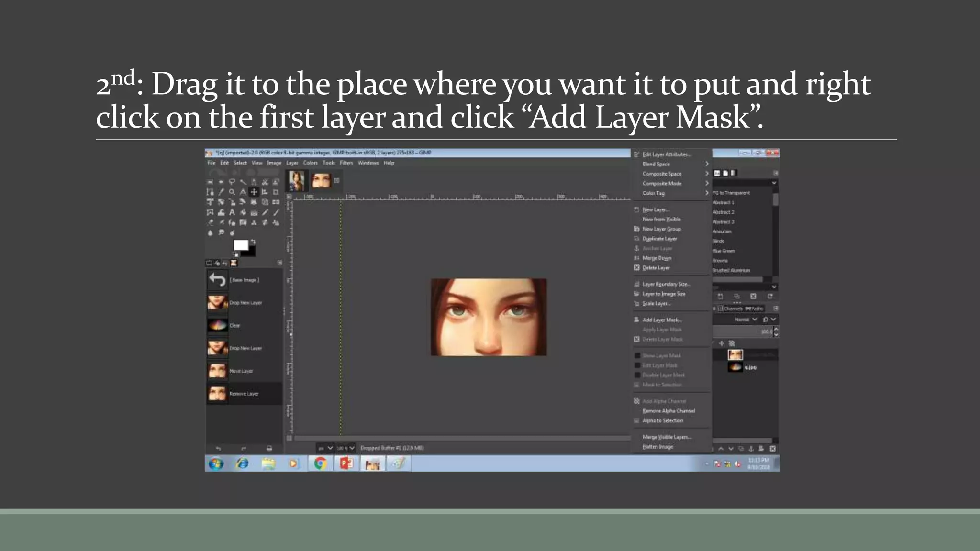Select the Text tool
980x551 pixels.
pyautogui.click(x=232, y=212)
